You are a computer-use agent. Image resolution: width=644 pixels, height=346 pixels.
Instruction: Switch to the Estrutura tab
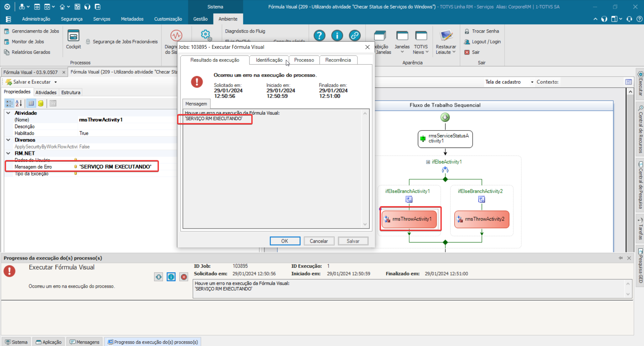pyautogui.click(x=71, y=92)
